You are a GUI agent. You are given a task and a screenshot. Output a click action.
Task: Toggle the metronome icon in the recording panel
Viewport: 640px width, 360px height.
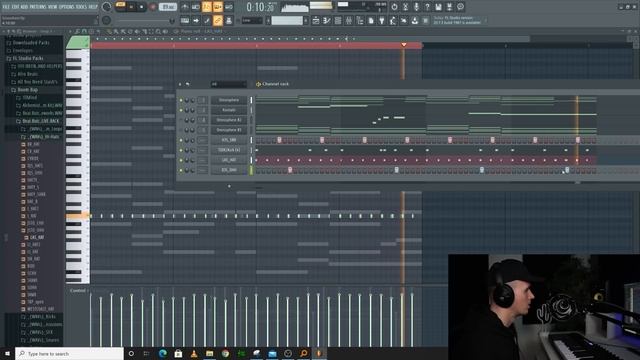coord(185,7)
